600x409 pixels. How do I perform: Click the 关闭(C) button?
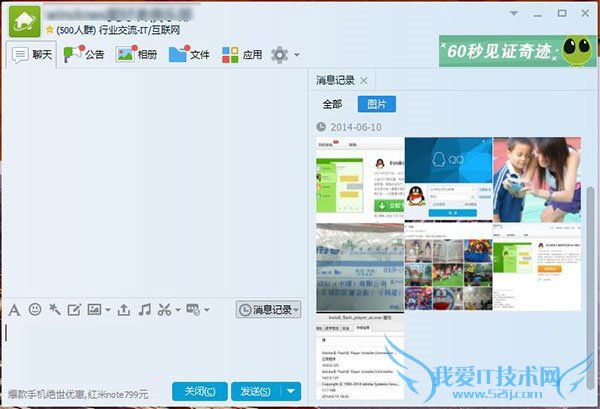pyautogui.click(x=200, y=391)
